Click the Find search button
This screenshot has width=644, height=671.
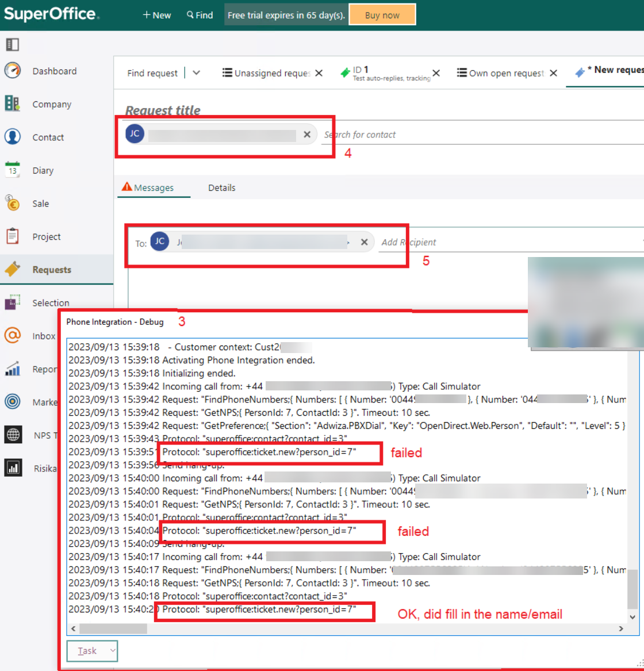[x=200, y=15]
